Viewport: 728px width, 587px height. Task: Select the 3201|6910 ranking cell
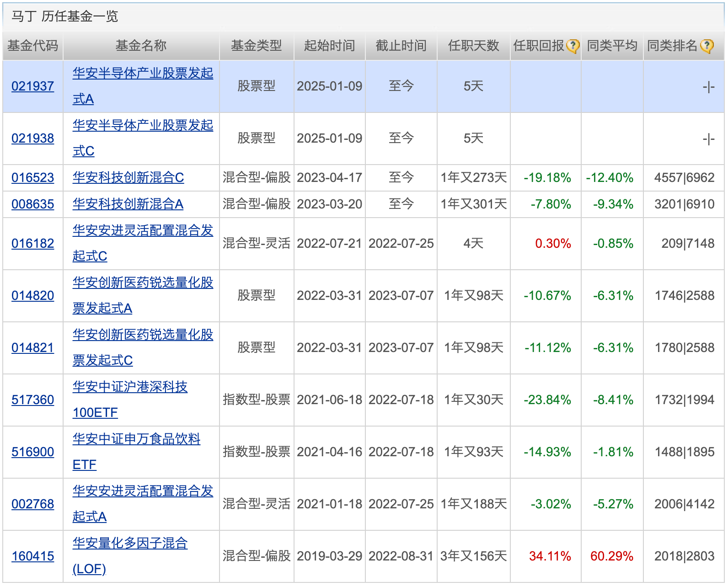[x=684, y=204]
